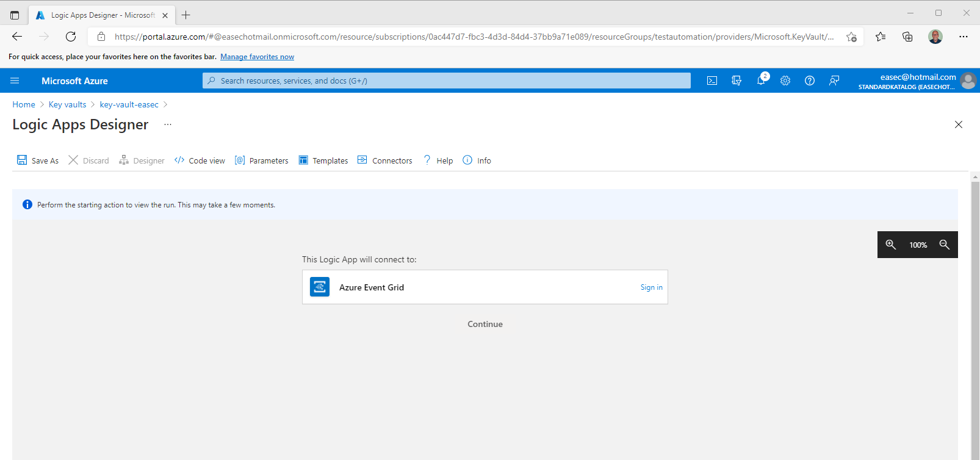This screenshot has height=460, width=980.
Task: Open the Azure portal hamburger menu
Action: coord(15,81)
